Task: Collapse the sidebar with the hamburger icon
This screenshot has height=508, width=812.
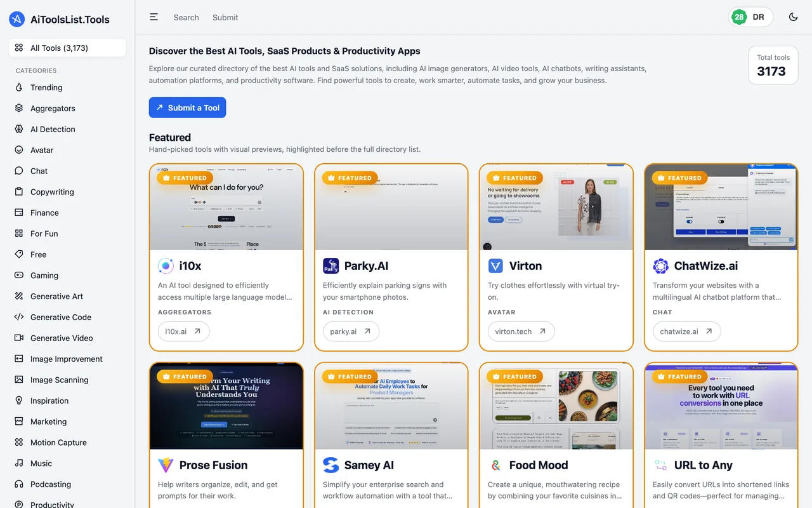Action: click(154, 17)
